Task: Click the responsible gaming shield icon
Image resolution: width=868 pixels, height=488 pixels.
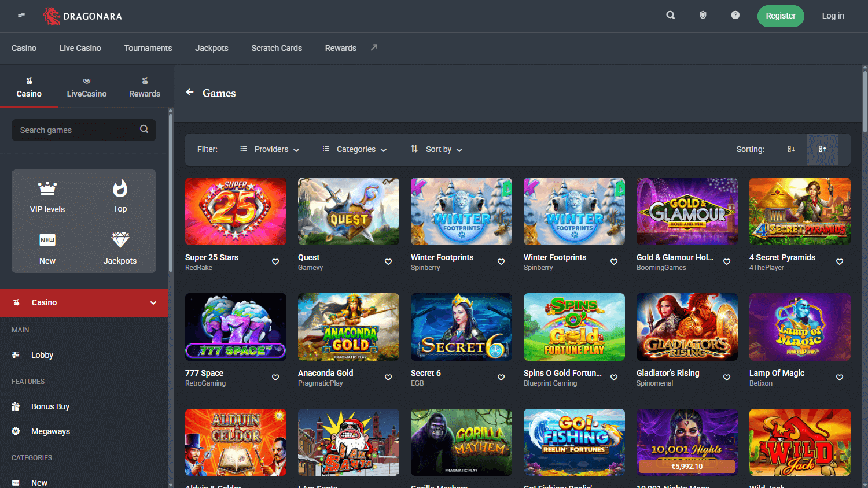Action: 703,15
